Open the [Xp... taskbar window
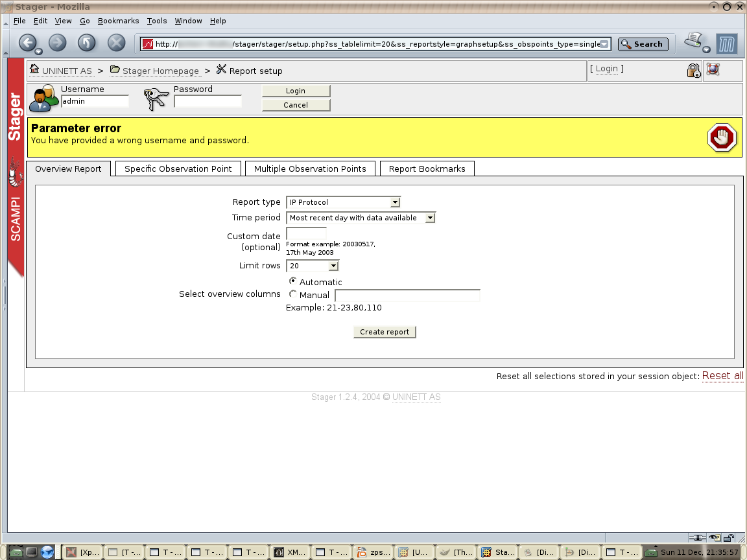The width and height of the screenshot is (747, 560). pyautogui.click(x=83, y=552)
